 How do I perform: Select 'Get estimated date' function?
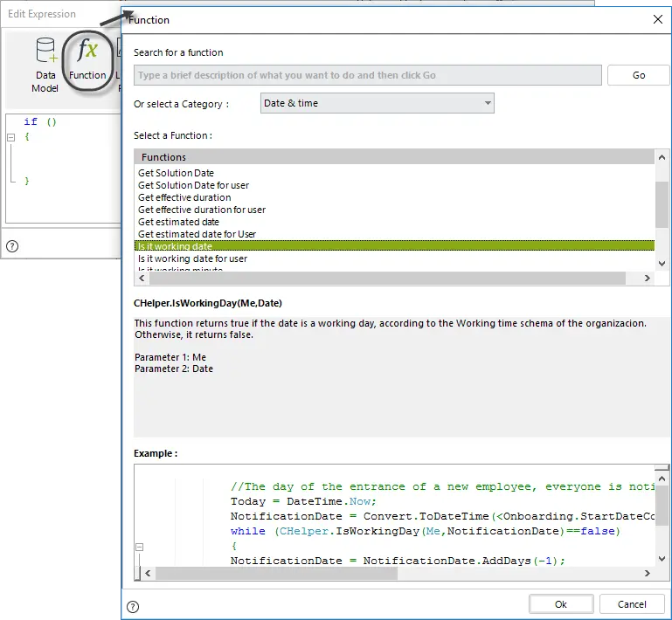point(178,222)
